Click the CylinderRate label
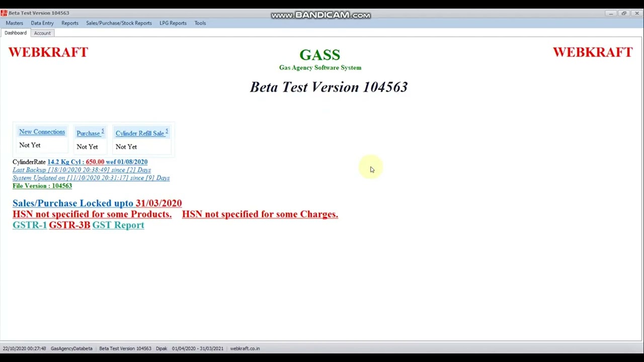644x362 pixels. click(x=29, y=162)
